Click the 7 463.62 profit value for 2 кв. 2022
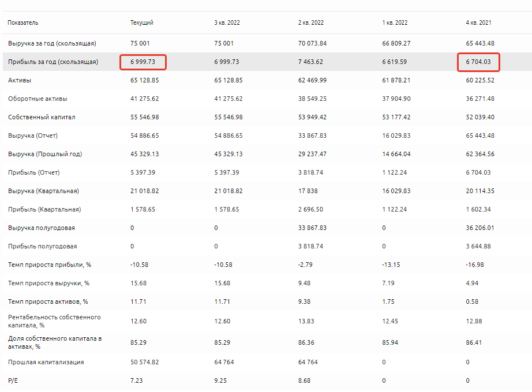 point(312,62)
